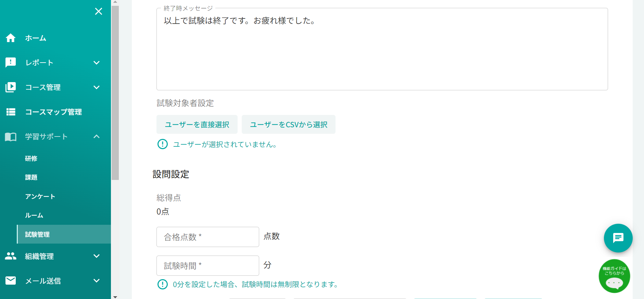644x299 pixels.
Task: Click the 学習サポート open book icon
Action: [11, 137]
